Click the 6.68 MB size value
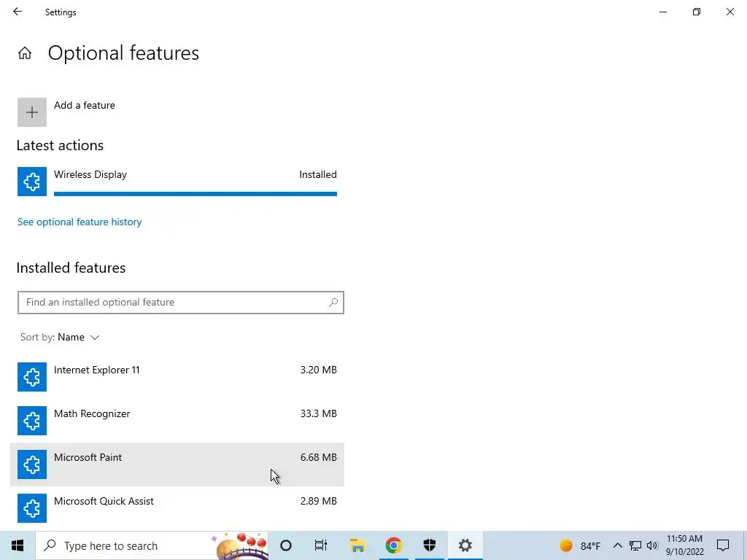The width and height of the screenshot is (747, 560). point(318,458)
